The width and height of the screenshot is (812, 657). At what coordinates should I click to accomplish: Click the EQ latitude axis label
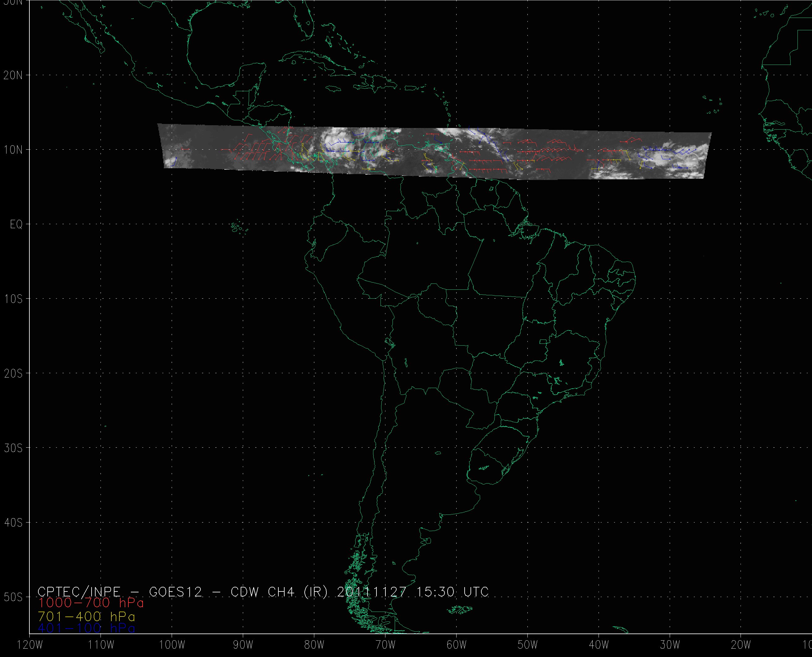16,225
